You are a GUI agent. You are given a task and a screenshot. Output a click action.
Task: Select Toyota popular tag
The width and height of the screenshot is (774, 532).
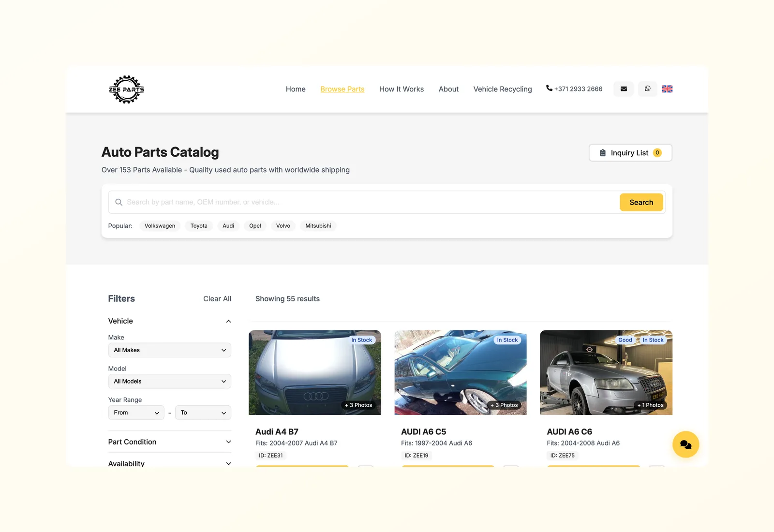coord(199,226)
